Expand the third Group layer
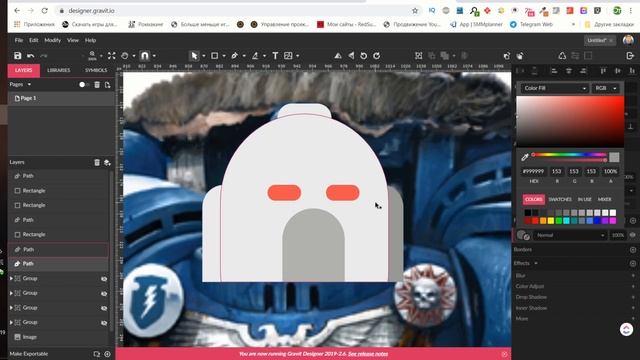Viewport: 640px width, 360px height. (11, 308)
